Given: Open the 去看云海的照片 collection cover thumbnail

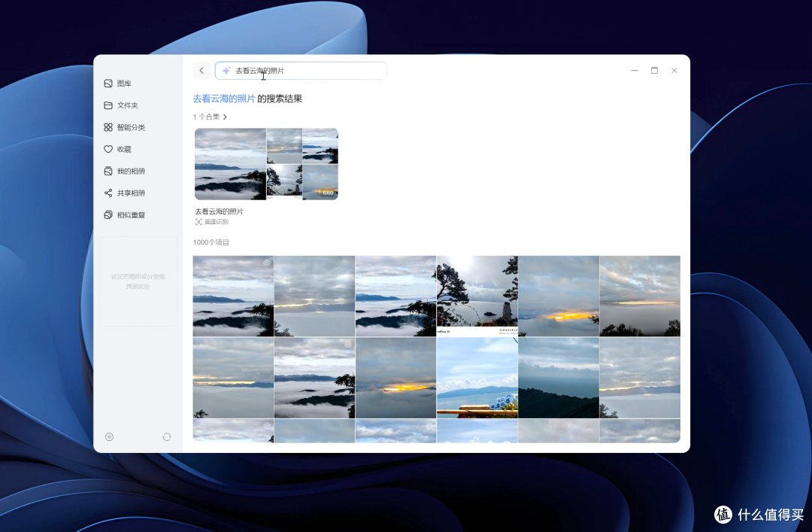Looking at the screenshot, I should click(x=266, y=164).
